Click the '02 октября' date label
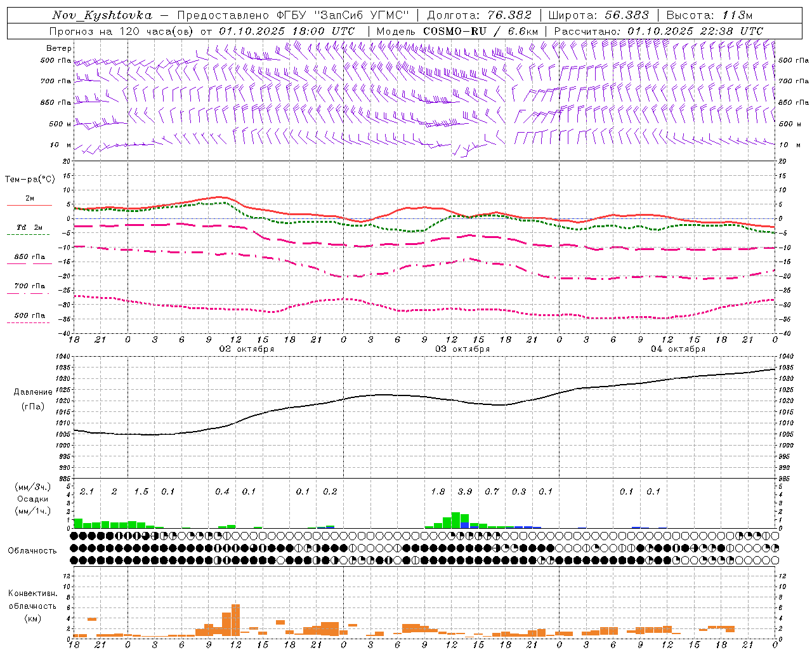Viewport: 812px width, 650px height. click(x=247, y=348)
